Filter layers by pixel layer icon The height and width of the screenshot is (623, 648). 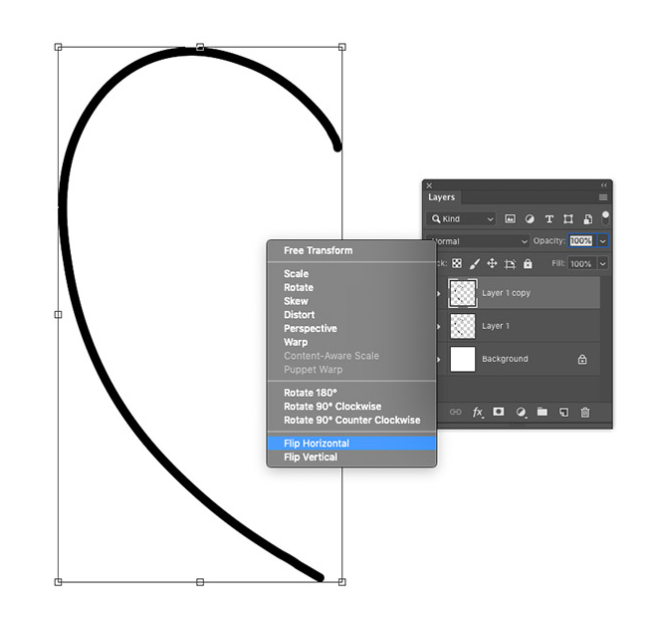pyautogui.click(x=510, y=219)
